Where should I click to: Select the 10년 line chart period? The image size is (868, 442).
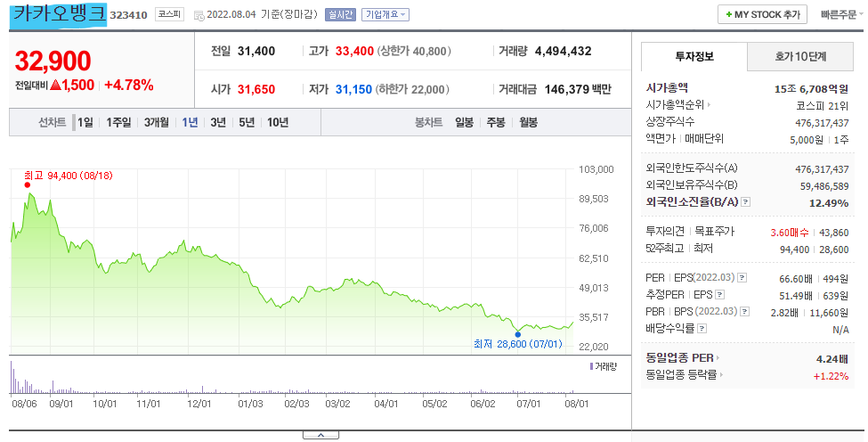[278, 122]
